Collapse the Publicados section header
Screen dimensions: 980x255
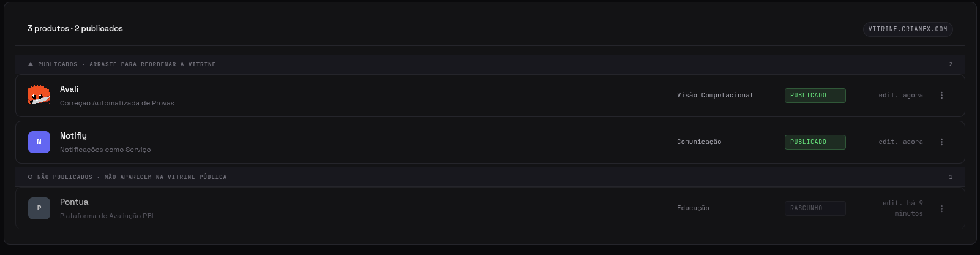pos(490,64)
